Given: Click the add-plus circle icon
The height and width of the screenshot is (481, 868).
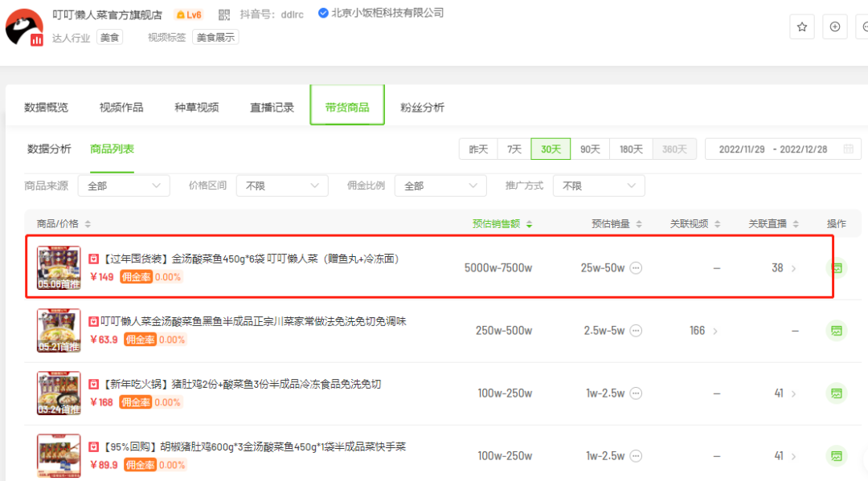Looking at the screenshot, I should coord(835,26).
